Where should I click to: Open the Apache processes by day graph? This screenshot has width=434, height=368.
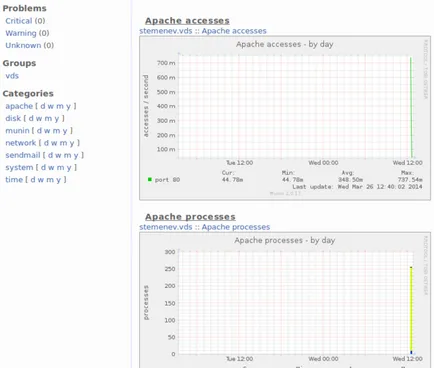point(285,300)
